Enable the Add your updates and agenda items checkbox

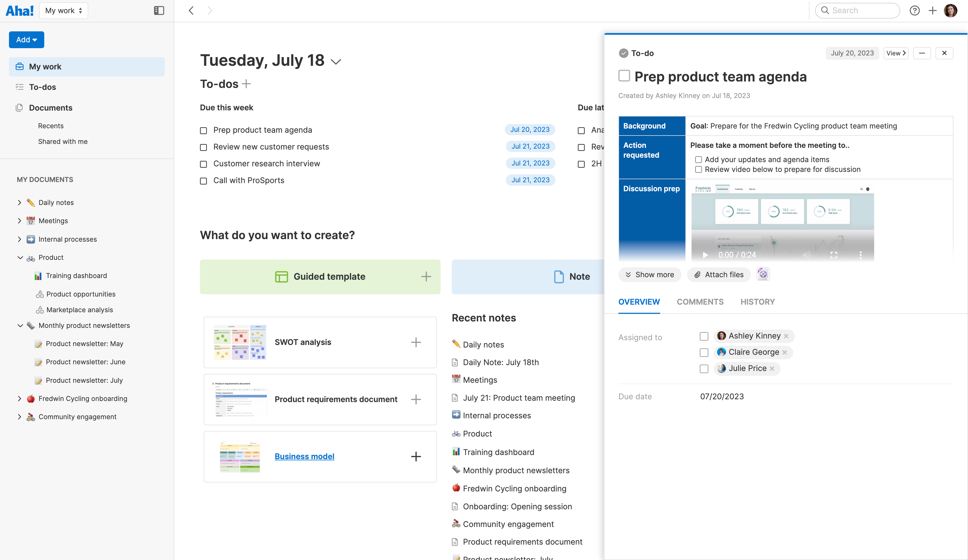coord(698,159)
